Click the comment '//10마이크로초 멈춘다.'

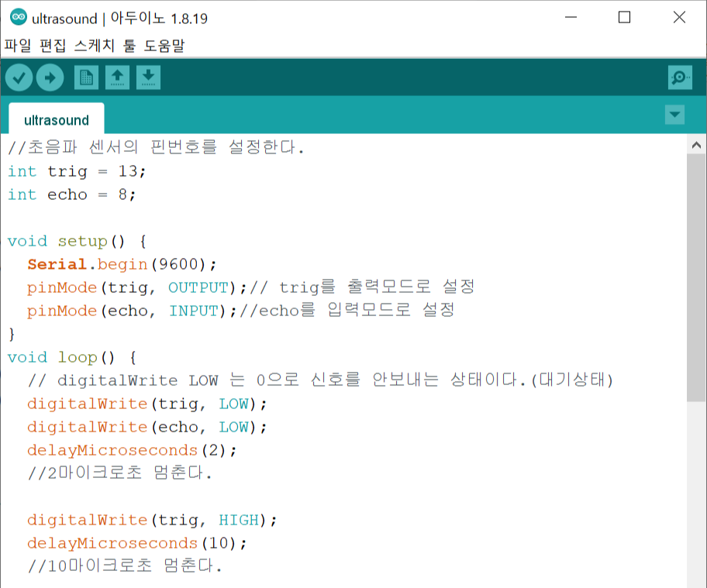tap(125, 566)
